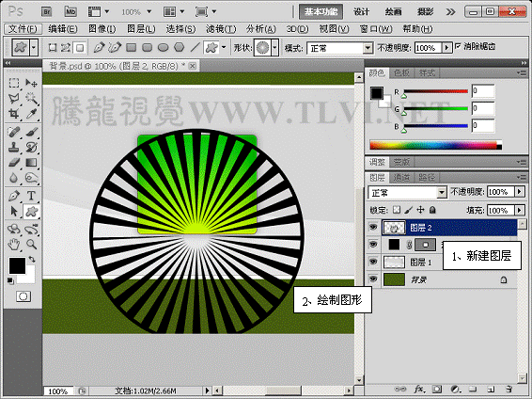Select the Eraser tool
The image size is (532, 399).
point(14,163)
